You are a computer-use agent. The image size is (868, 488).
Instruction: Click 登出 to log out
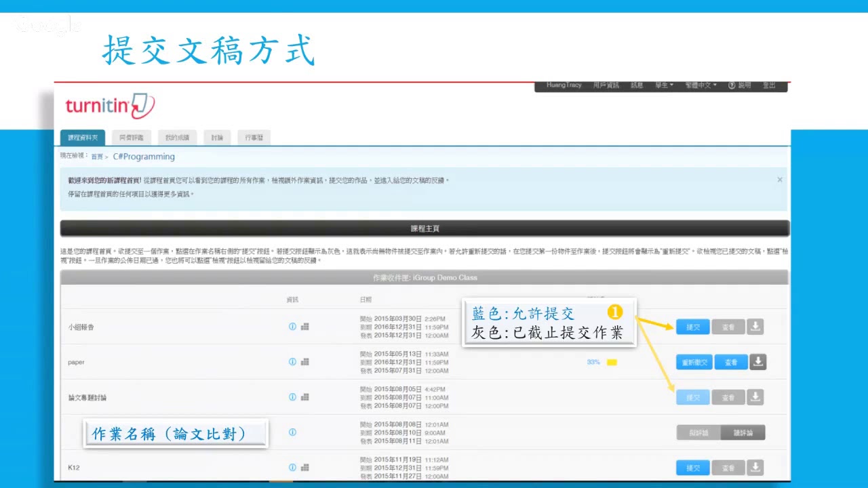769,85
